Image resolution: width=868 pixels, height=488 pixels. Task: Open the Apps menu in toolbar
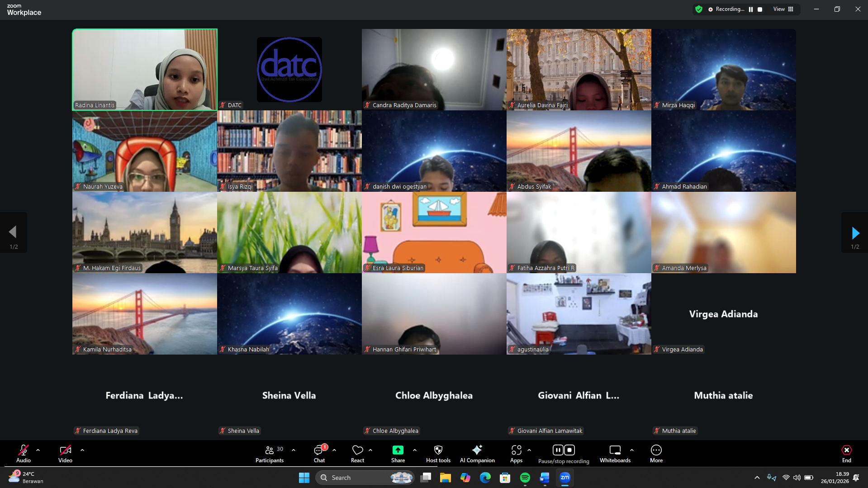[x=516, y=454]
